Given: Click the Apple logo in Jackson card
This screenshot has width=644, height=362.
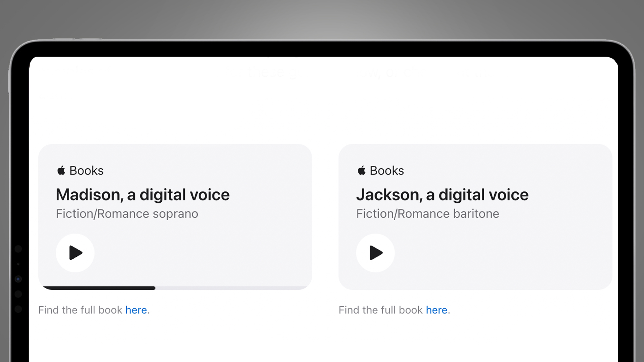Looking at the screenshot, I should click(x=362, y=170).
